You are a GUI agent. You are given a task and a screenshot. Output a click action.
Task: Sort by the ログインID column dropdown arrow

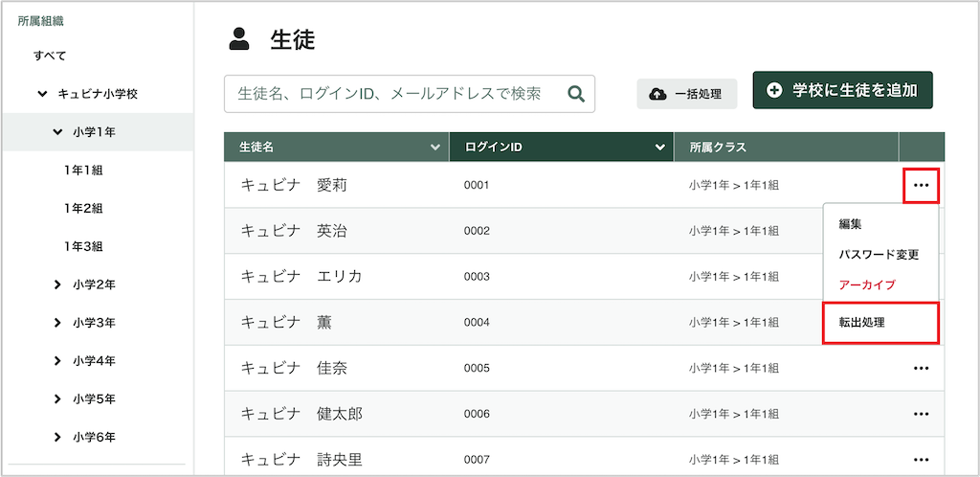659,148
